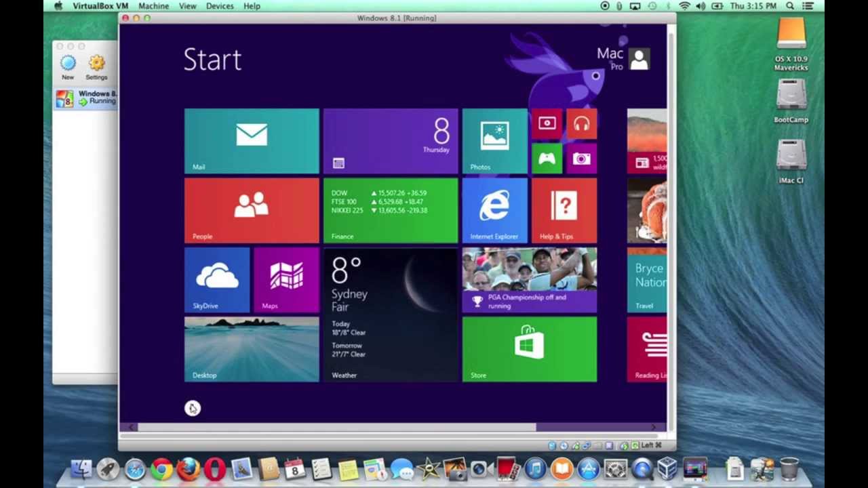Image resolution: width=868 pixels, height=488 pixels.
Task: Open the Travel tile
Action: pos(647,280)
